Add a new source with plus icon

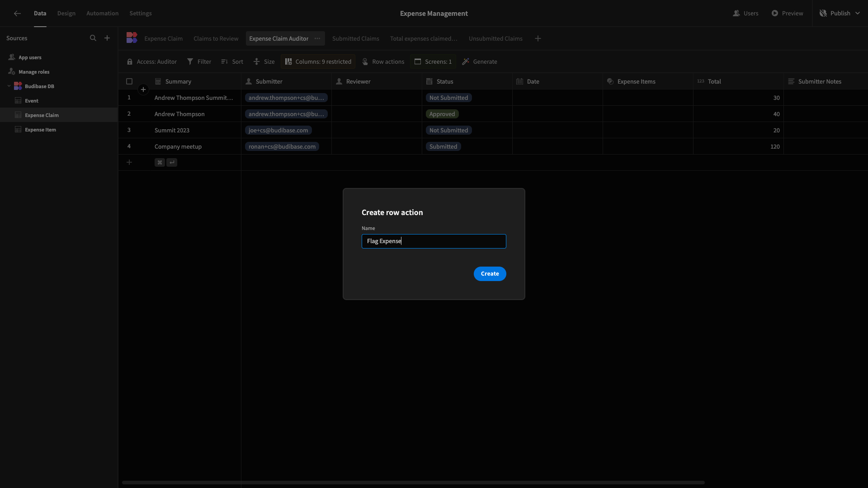(x=107, y=38)
